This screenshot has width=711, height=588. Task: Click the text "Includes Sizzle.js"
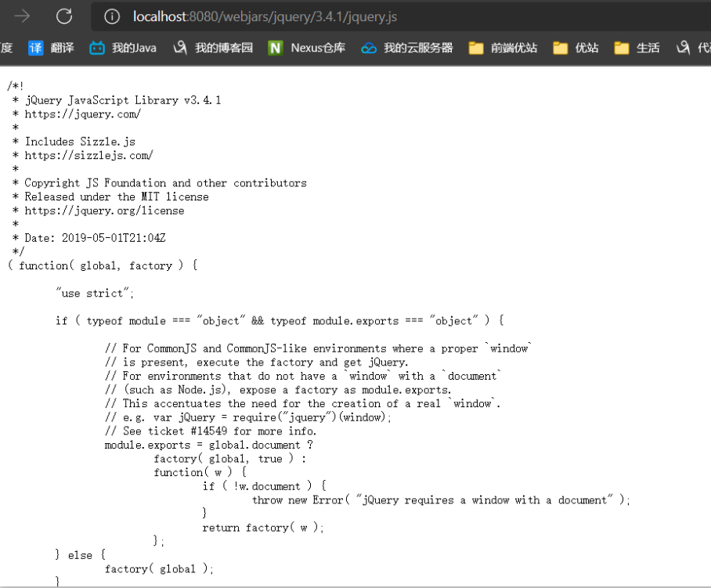(80, 142)
